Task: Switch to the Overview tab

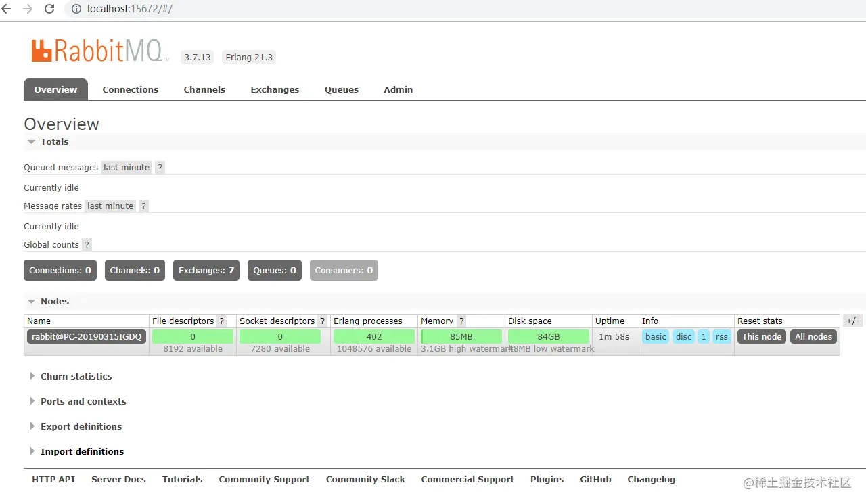Action: tap(55, 90)
